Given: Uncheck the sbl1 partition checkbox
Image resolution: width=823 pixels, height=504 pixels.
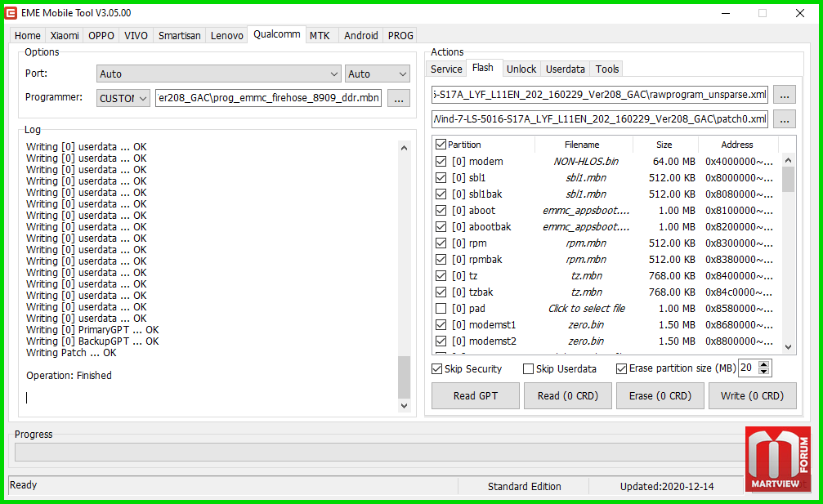Looking at the screenshot, I should pos(441,178).
